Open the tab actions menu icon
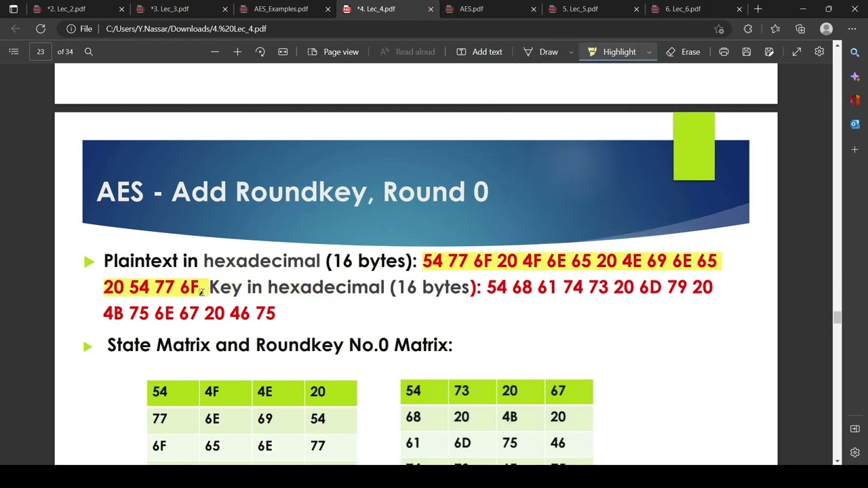Viewport: 868px width, 488px height. coord(14,9)
